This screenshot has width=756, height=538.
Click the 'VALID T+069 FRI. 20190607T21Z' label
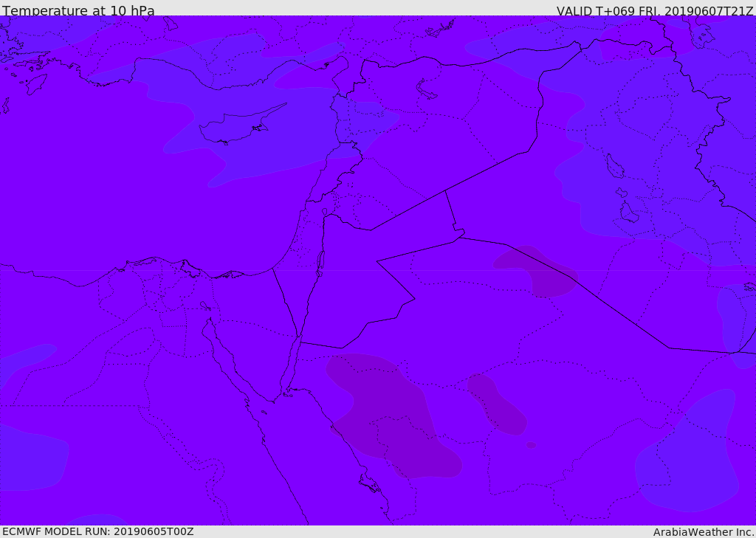pos(654,11)
